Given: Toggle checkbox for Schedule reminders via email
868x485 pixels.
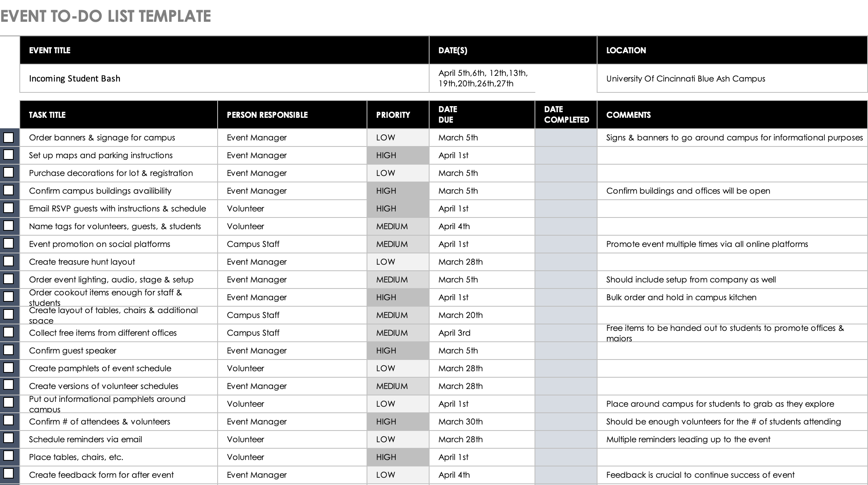Looking at the screenshot, I should coord(8,438).
